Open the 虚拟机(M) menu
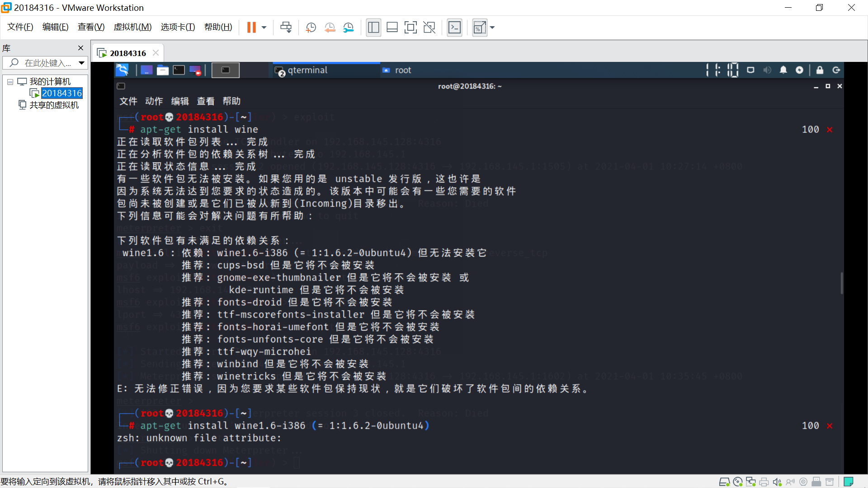This screenshot has height=488, width=868. 132,27
